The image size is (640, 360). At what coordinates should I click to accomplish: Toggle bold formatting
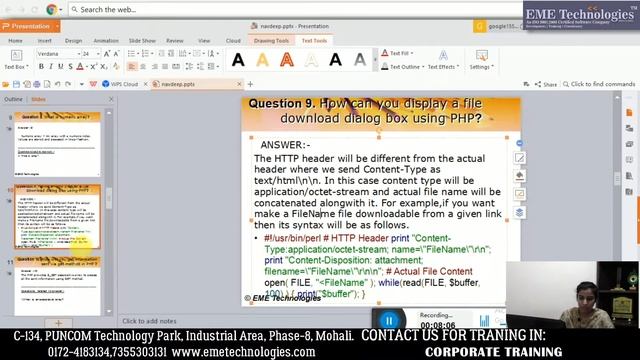pos(41,67)
